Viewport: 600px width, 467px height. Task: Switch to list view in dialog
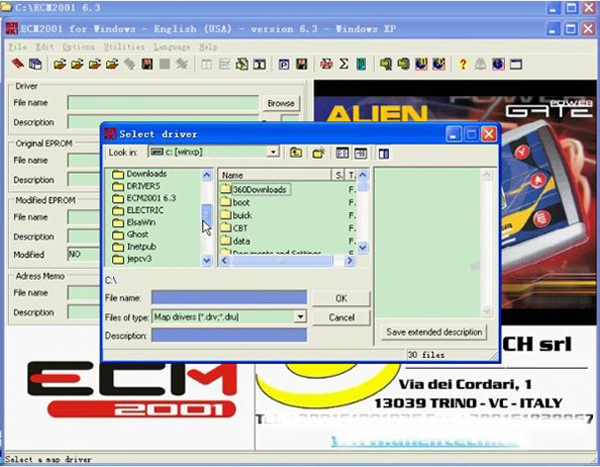coord(342,153)
